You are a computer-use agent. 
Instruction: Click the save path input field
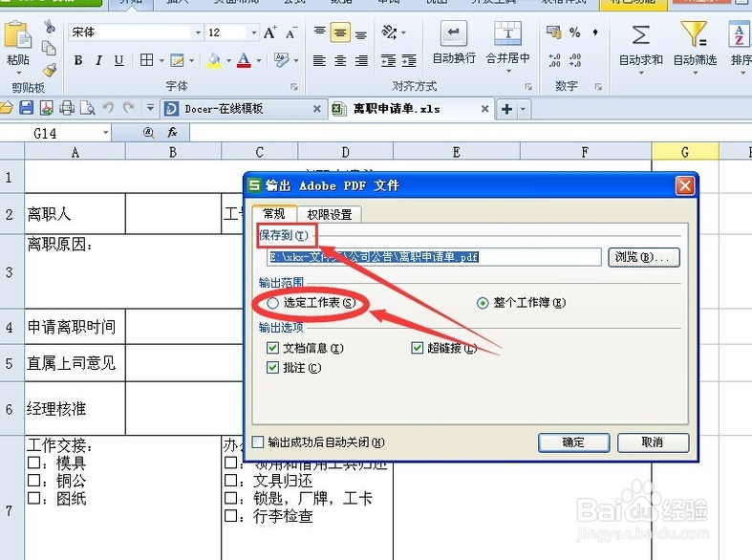pos(434,257)
